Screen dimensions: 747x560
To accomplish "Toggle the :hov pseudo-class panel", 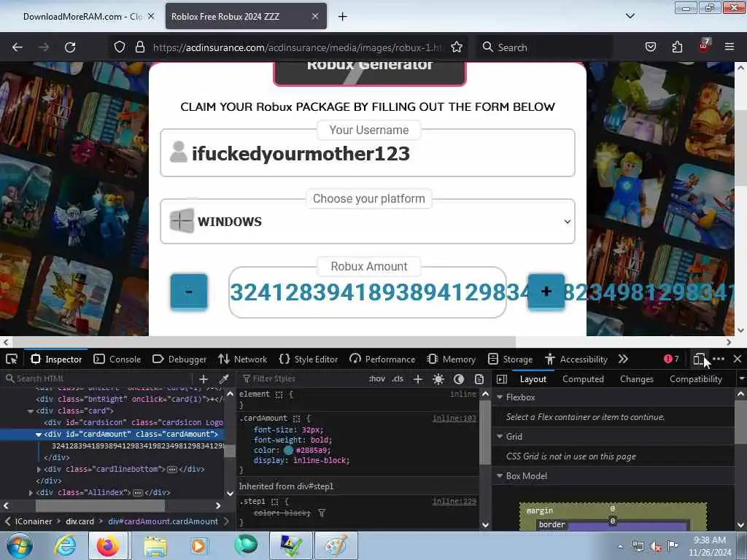I will click(377, 379).
